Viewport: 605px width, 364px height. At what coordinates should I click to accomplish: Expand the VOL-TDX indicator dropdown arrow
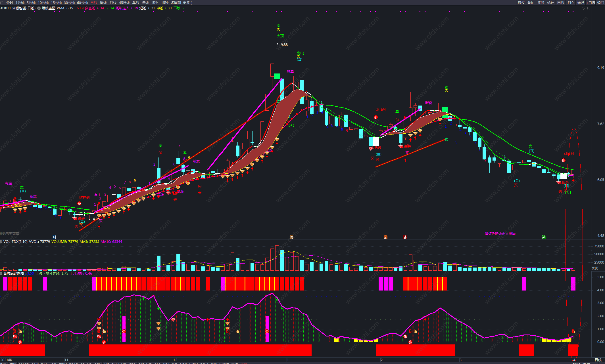pos(1,242)
